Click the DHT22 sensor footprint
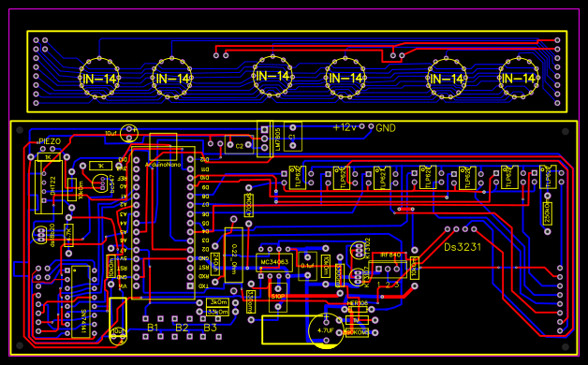This screenshot has width=588, height=365. 49,187
